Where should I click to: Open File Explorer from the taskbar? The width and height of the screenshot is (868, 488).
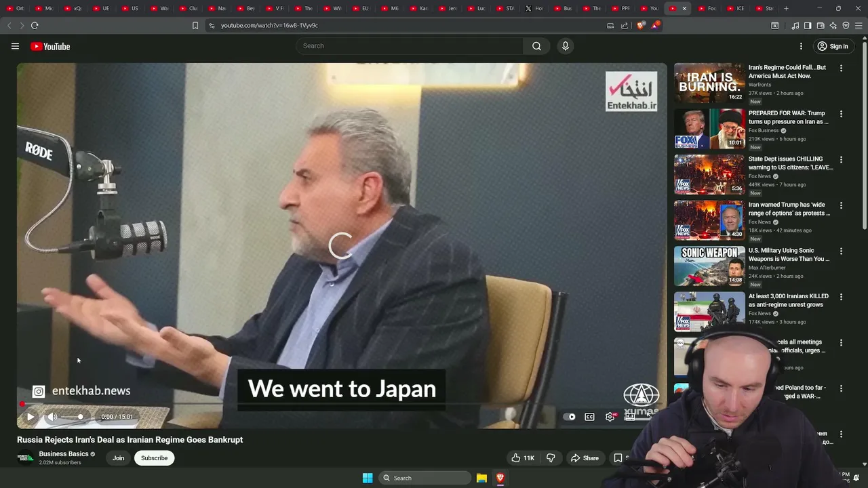(481, 478)
